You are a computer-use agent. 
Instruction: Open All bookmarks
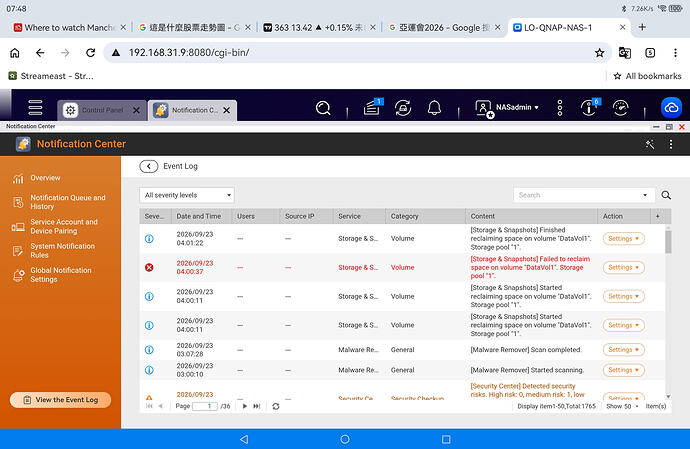pyautogui.click(x=647, y=76)
